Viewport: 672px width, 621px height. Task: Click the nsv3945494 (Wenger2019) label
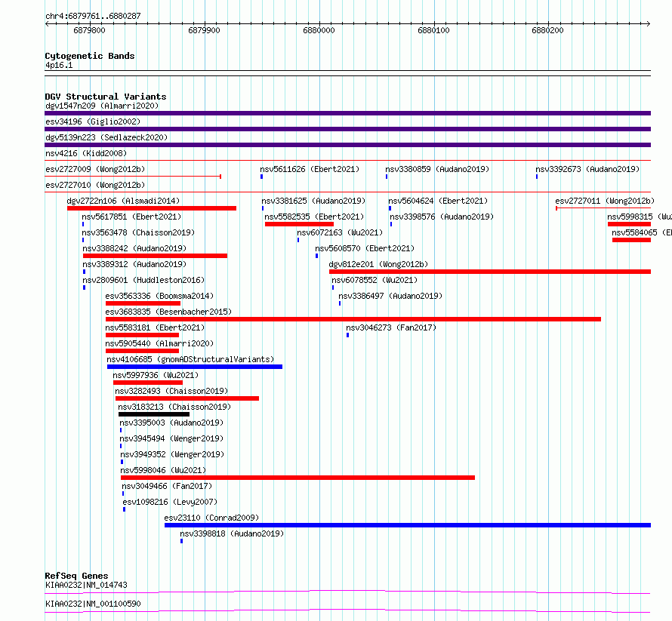tap(171, 438)
